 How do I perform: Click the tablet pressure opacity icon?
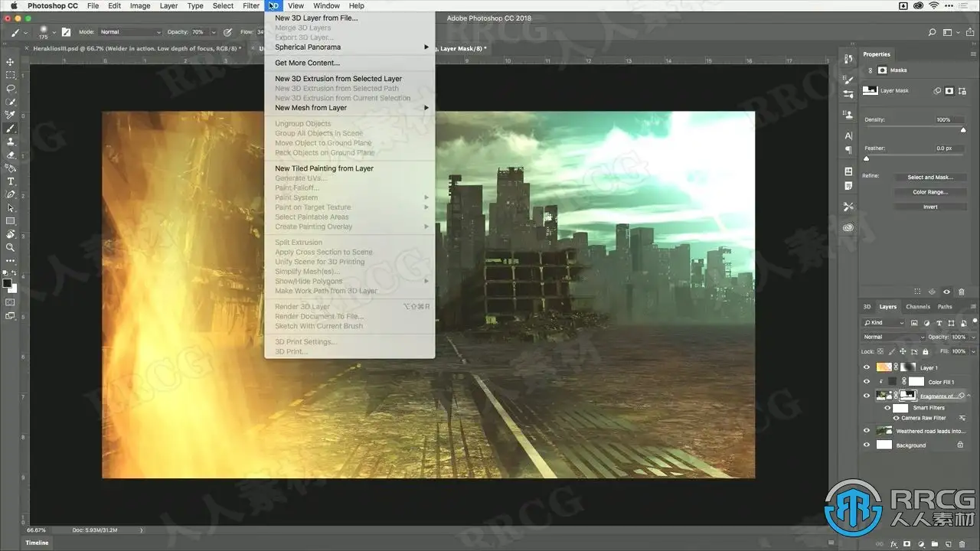click(227, 32)
